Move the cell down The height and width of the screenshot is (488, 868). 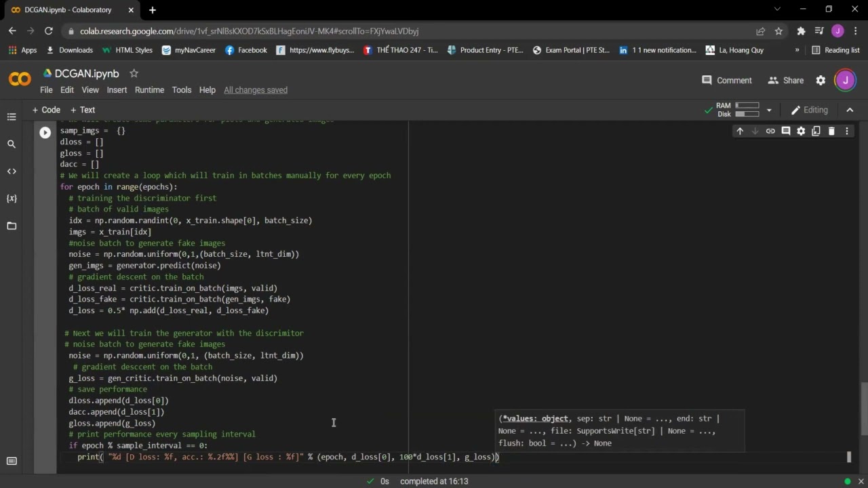[755, 131]
